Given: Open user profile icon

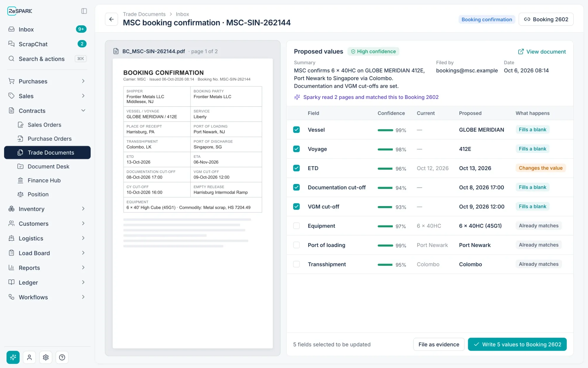Looking at the screenshot, I should coord(29,357).
